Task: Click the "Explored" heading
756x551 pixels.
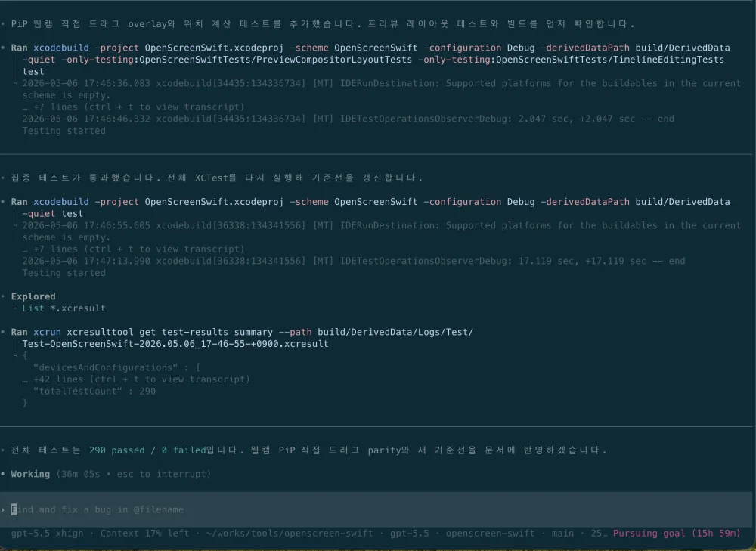Action: tap(33, 296)
